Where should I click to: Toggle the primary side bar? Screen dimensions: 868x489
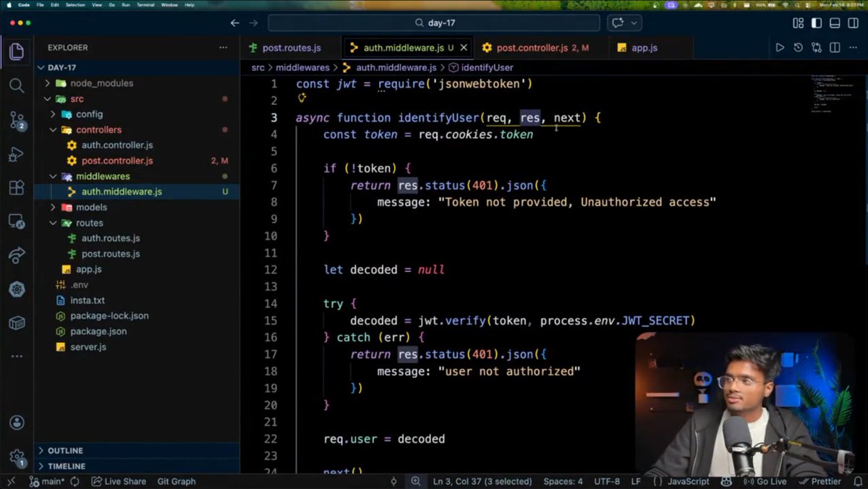pyautogui.click(x=817, y=23)
